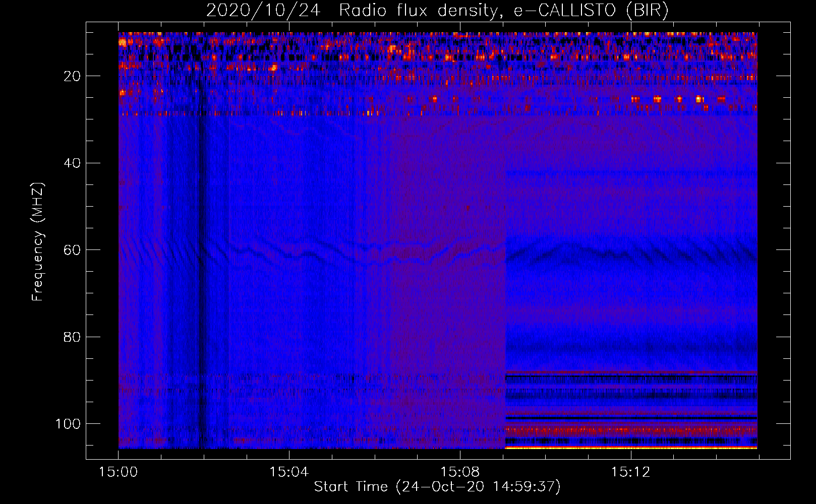Click the '20' frequency tick label
This screenshot has height=504, width=816.
coord(73,76)
